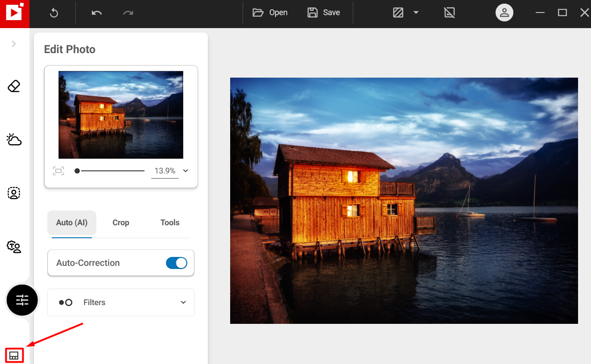
Task: Open the text and watermark tool
Action: tap(14, 247)
